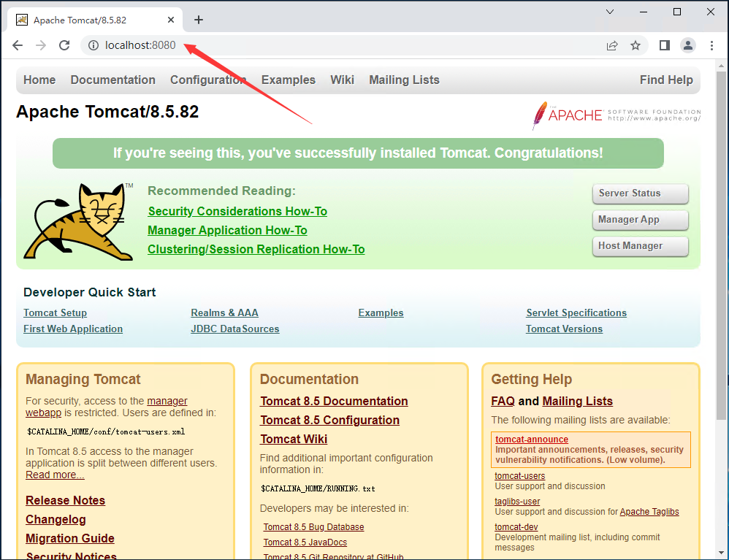
Task: Open Apache Taglibs link
Action: [649, 512]
